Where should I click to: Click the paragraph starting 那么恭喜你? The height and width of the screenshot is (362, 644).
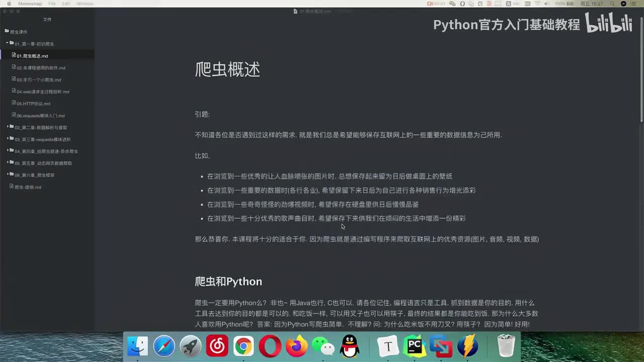pos(367,239)
